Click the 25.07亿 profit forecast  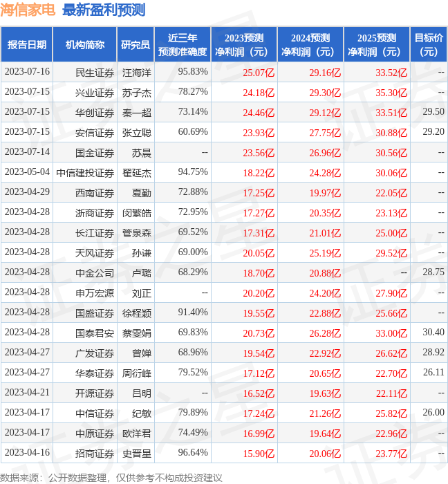point(259,73)
